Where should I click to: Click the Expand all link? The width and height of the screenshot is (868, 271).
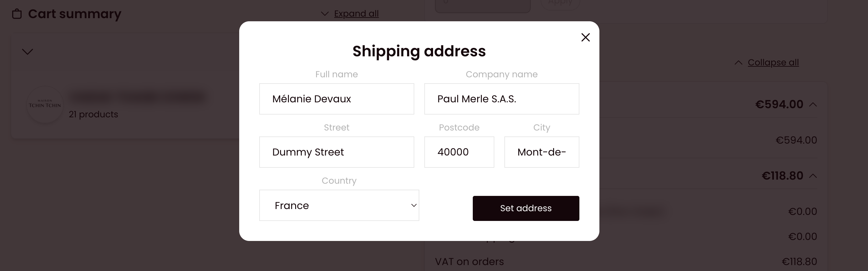click(x=356, y=13)
